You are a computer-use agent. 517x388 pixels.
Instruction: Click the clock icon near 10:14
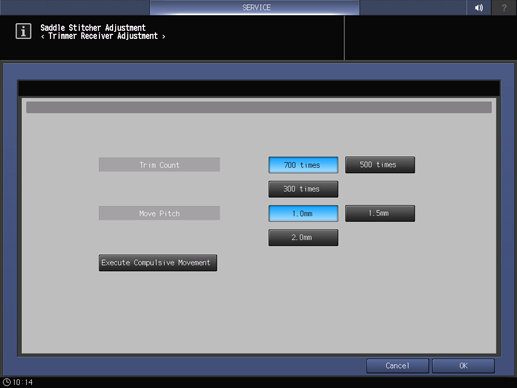(7, 382)
